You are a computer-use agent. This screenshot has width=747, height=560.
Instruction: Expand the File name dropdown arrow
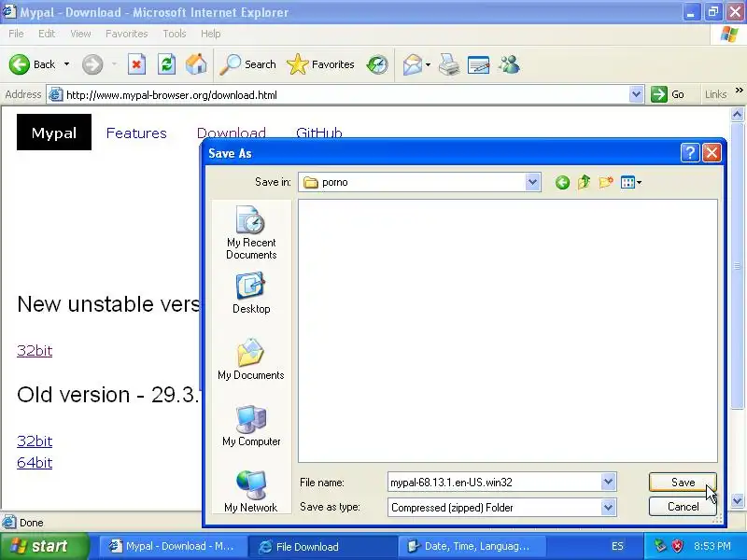(x=608, y=482)
